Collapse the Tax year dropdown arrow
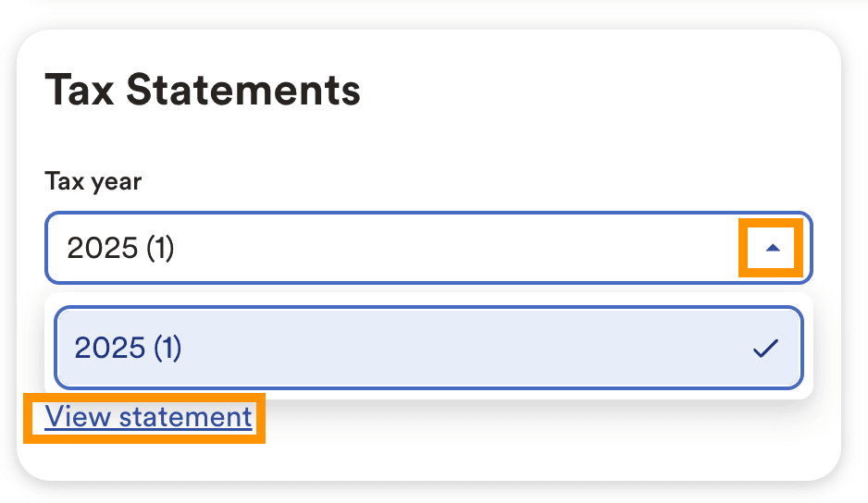Image resolution: width=868 pixels, height=503 pixels. (773, 248)
